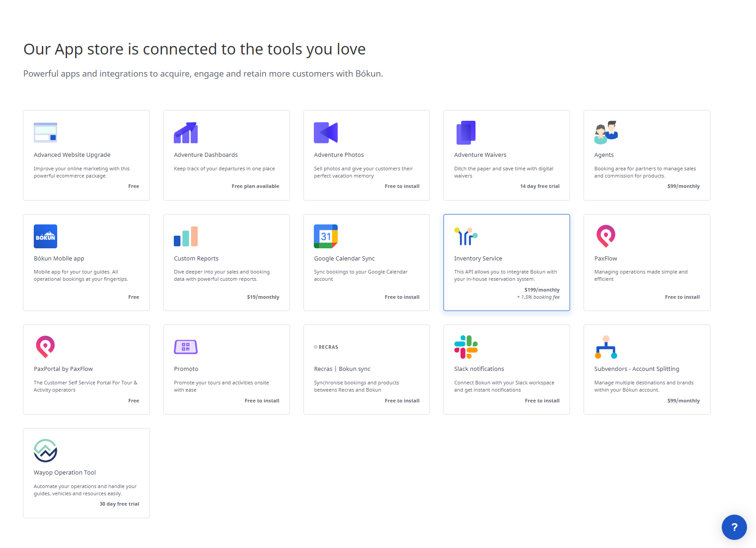This screenshot has height=548, width=756.
Task: Click the Adventure Photos camera icon
Action: [x=326, y=132]
